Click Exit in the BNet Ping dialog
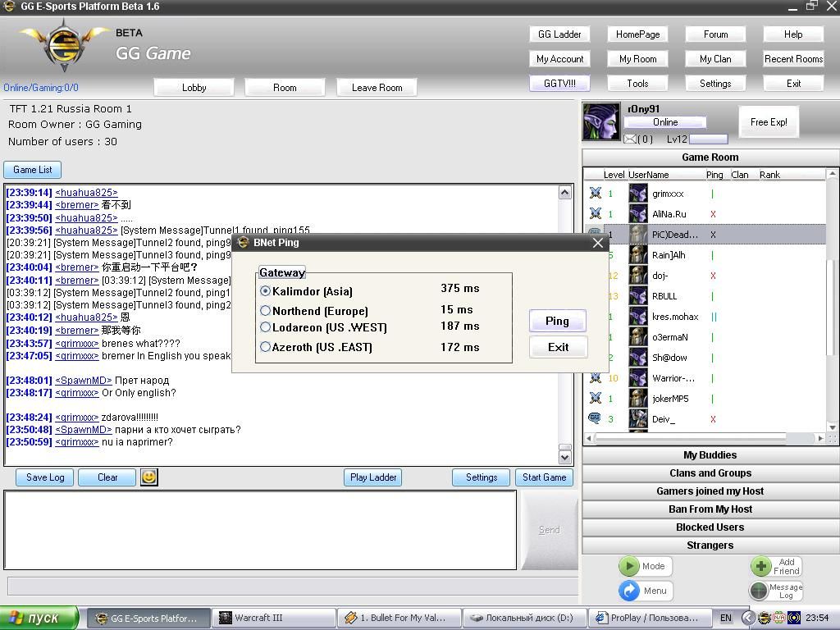 (558, 347)
